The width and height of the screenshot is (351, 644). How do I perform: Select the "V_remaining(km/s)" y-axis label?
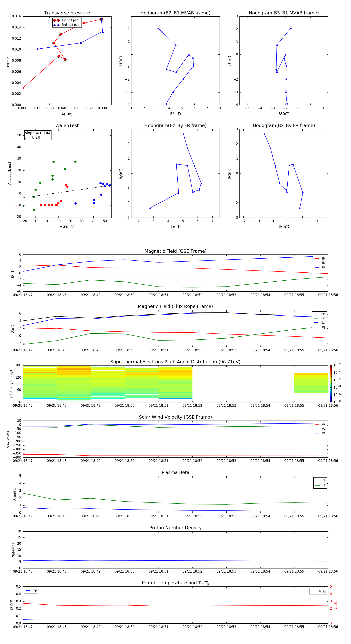pyautogui.click(x=10, y=173)
